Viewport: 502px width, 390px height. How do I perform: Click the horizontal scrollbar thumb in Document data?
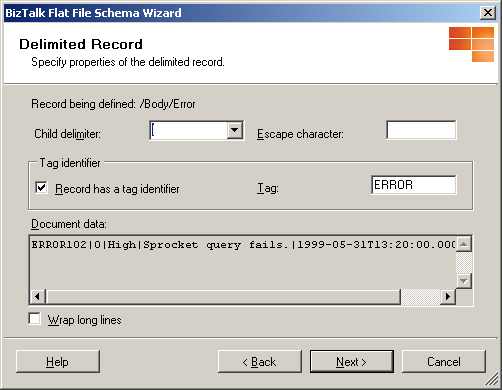coord(223,297)
